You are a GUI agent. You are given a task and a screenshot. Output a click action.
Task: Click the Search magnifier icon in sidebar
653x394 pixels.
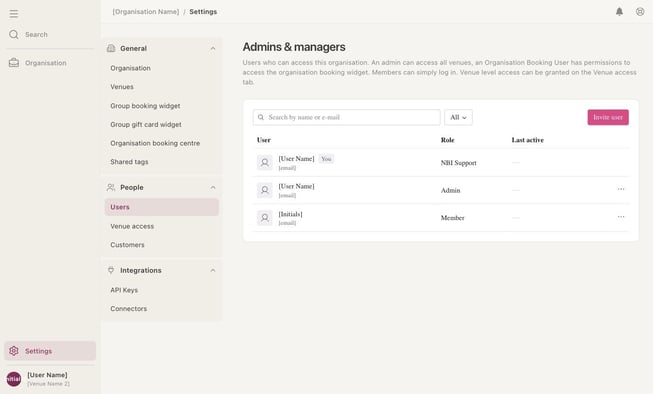pos(14,34)
